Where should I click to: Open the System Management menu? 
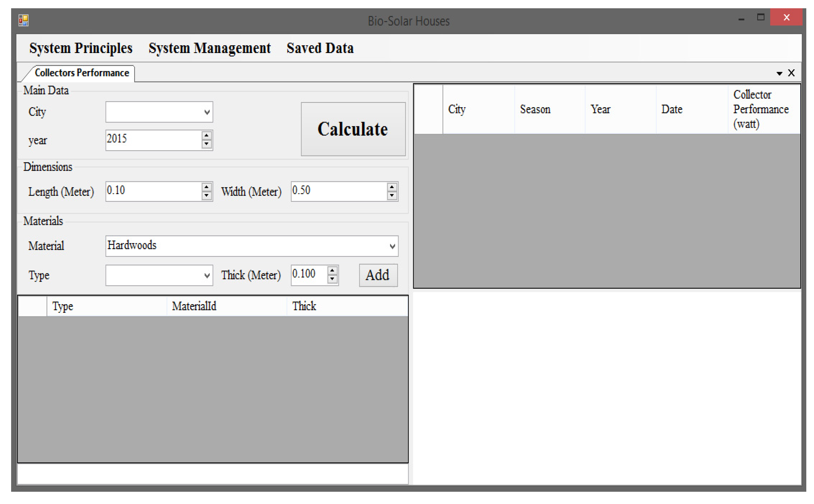click(209, 48)
